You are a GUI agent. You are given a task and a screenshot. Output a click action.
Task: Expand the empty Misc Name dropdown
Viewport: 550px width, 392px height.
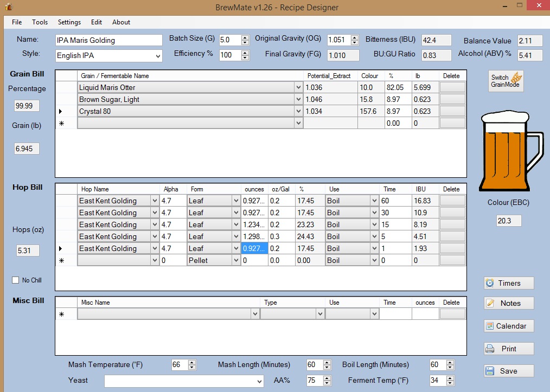pyautogui.click(x=255, y=314)
